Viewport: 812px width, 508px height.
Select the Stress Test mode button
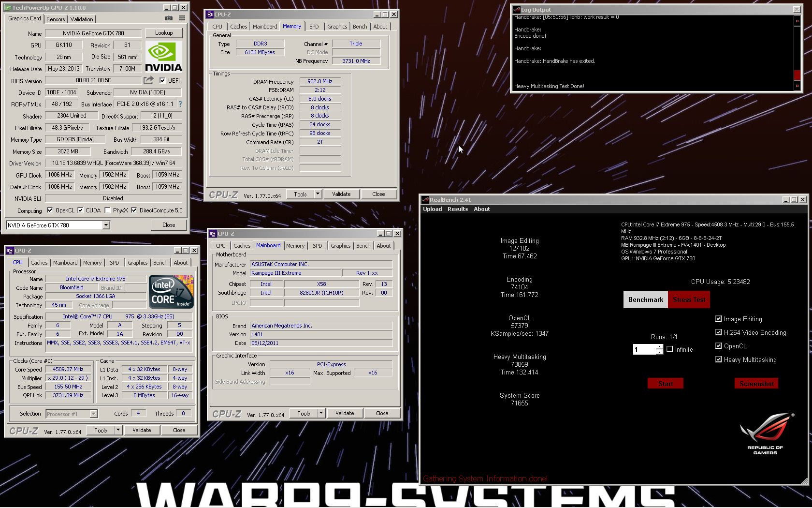tap(689, 299)
